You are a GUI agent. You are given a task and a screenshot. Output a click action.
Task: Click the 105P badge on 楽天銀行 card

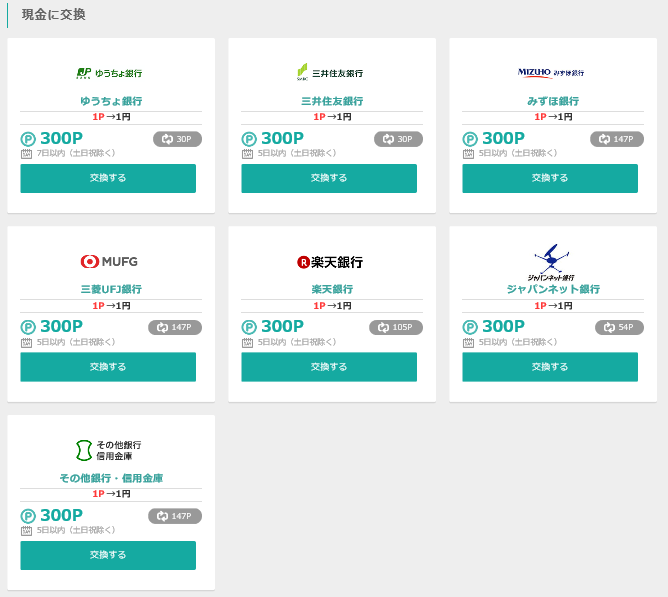(396, 327)
